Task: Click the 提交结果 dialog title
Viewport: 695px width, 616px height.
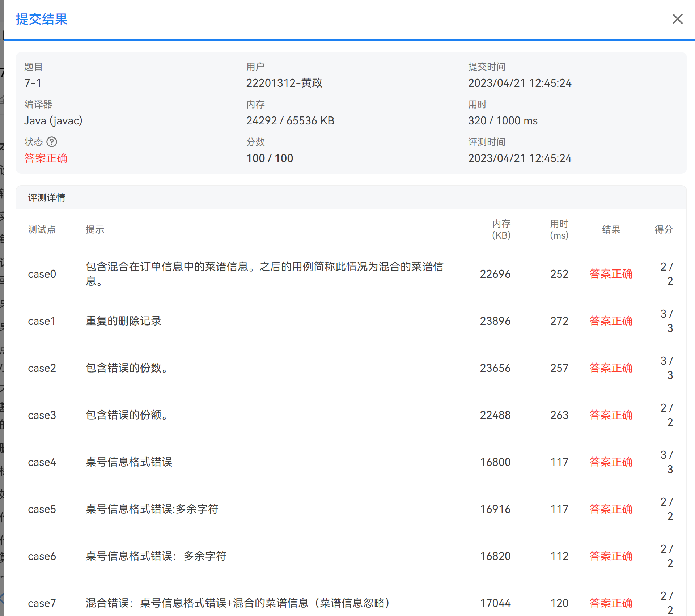Action: [42, 19]
